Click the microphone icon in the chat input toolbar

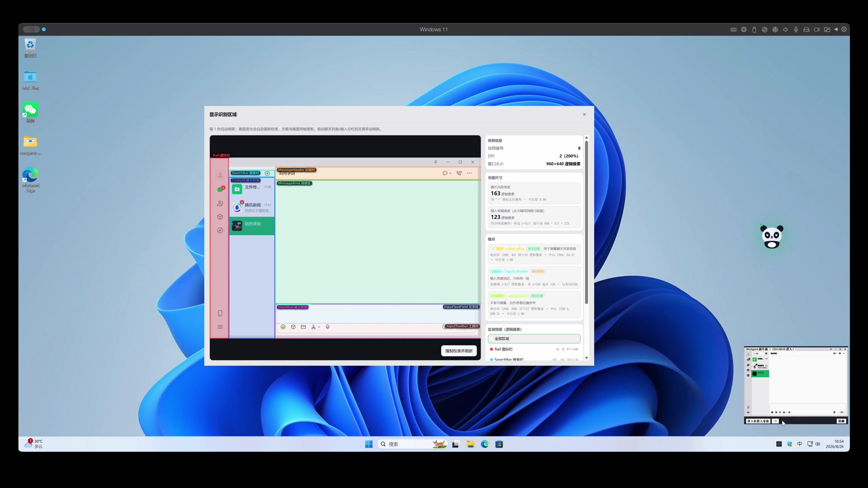(328, 327)
